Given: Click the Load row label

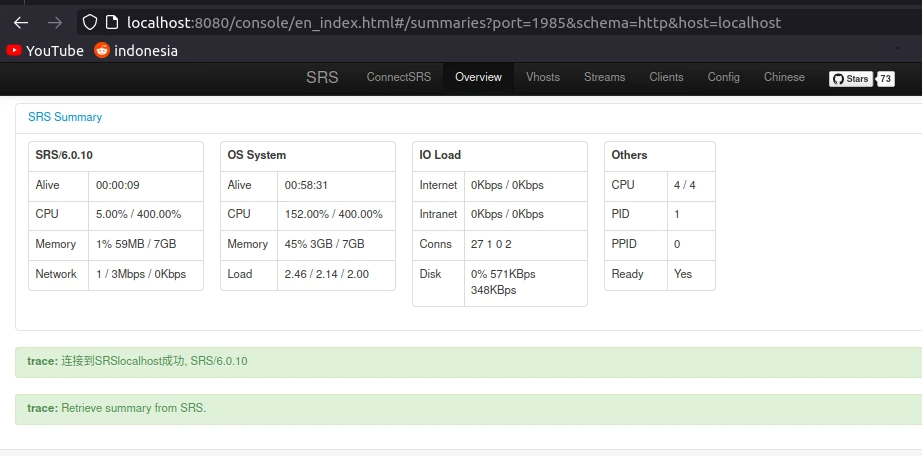Looking at the screenshot, I should [240, 274].
